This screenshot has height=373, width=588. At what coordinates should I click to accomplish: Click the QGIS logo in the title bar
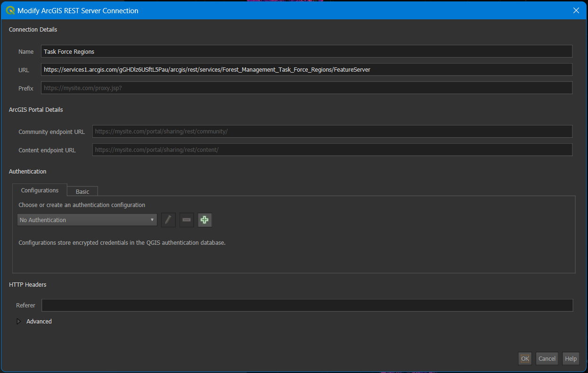(10, 10)
